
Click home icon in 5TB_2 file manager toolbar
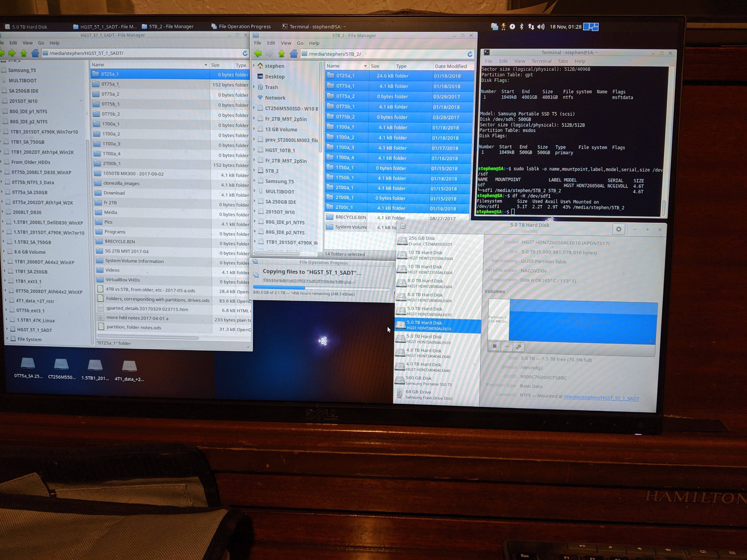pos(293,53)
